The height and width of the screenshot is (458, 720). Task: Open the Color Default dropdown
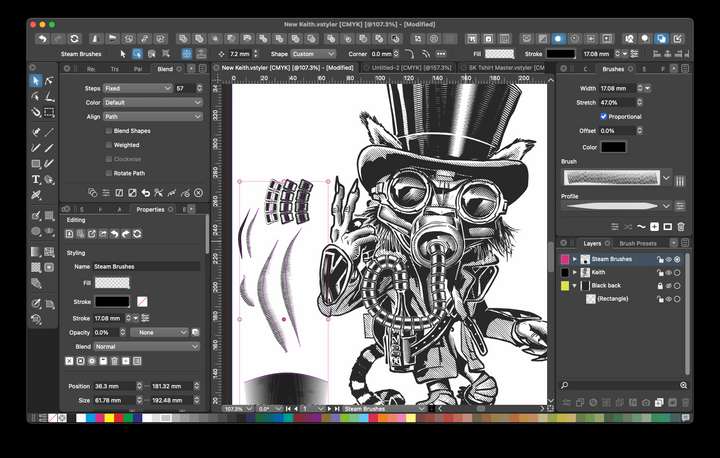(x=152, y=102)
